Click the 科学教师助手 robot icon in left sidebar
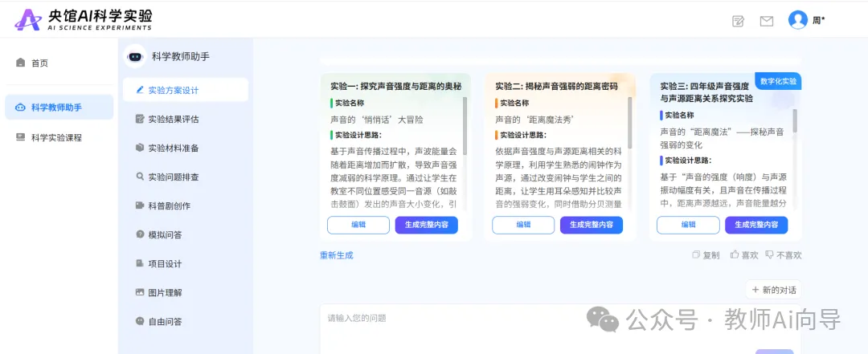The image size is (868, 354). tap(20, 108)
